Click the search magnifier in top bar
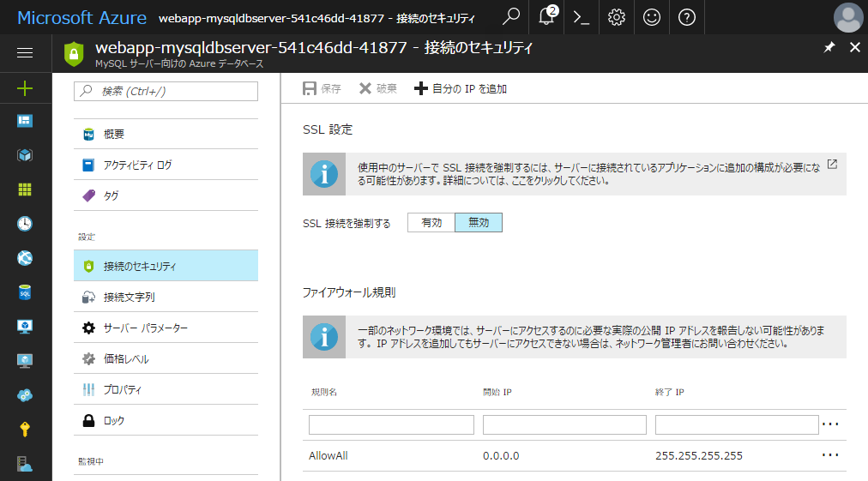This screenshot has height=481, width=868. click(511, 17)
